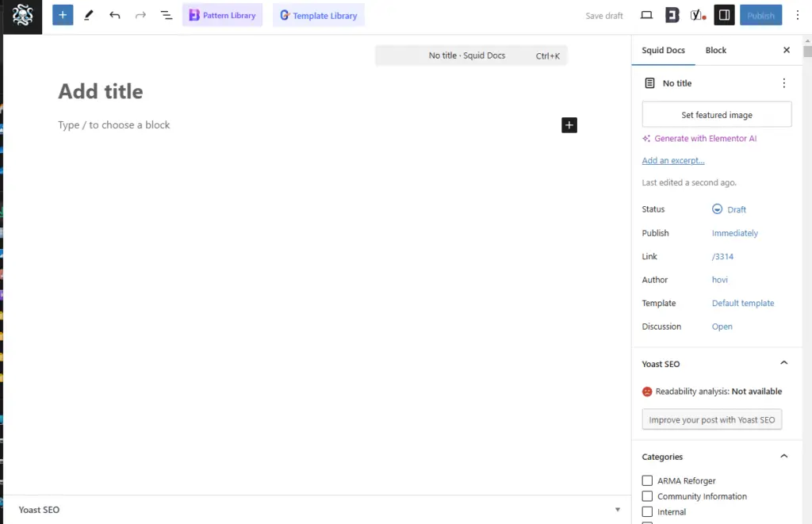Switch to the Block tab
812x524 pixels.
coord(716,50)
